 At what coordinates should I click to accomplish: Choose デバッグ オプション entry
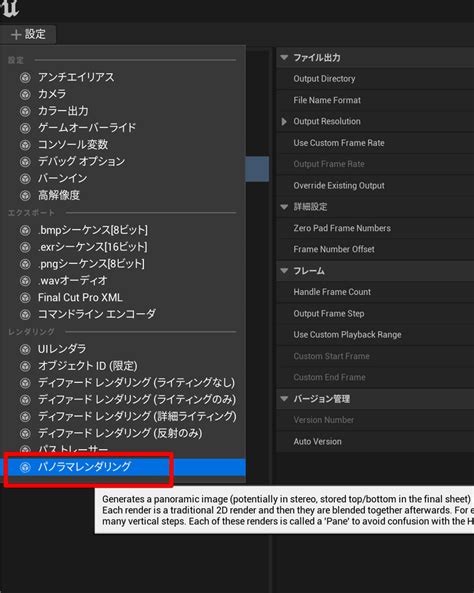coord(81,161)
